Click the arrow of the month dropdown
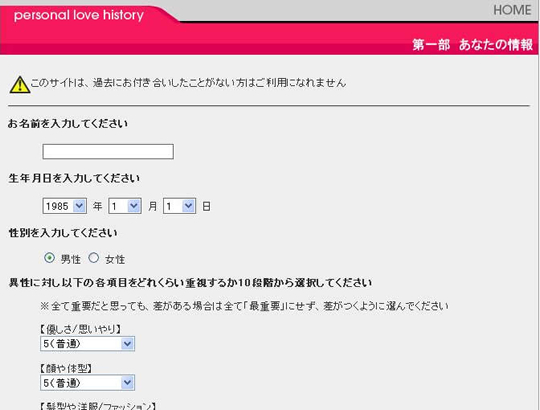 tap(134, 206)
